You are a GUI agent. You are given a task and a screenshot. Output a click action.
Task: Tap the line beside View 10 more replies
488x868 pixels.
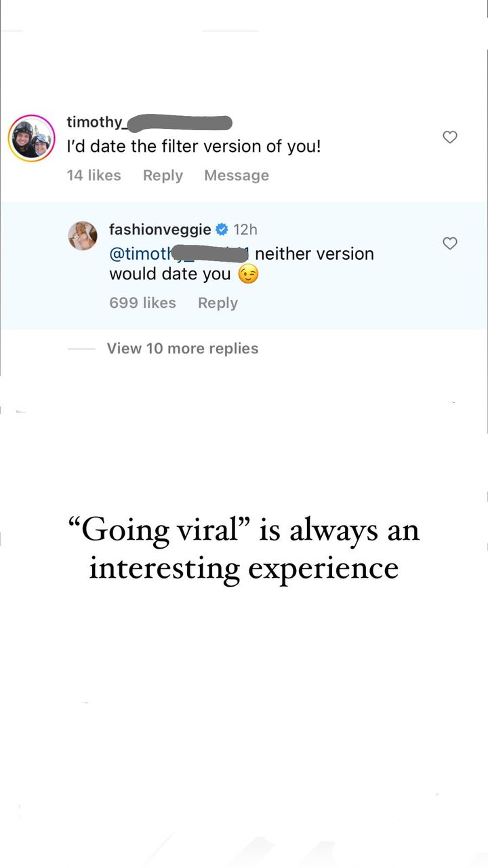tap(81, 349)
